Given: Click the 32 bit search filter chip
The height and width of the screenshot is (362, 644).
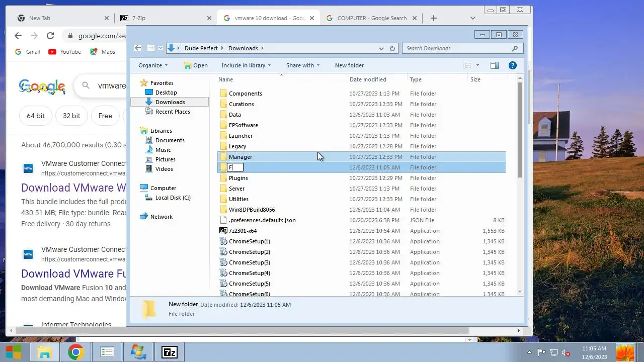Looking at the screenshot, I should click(x=71, y=116).
